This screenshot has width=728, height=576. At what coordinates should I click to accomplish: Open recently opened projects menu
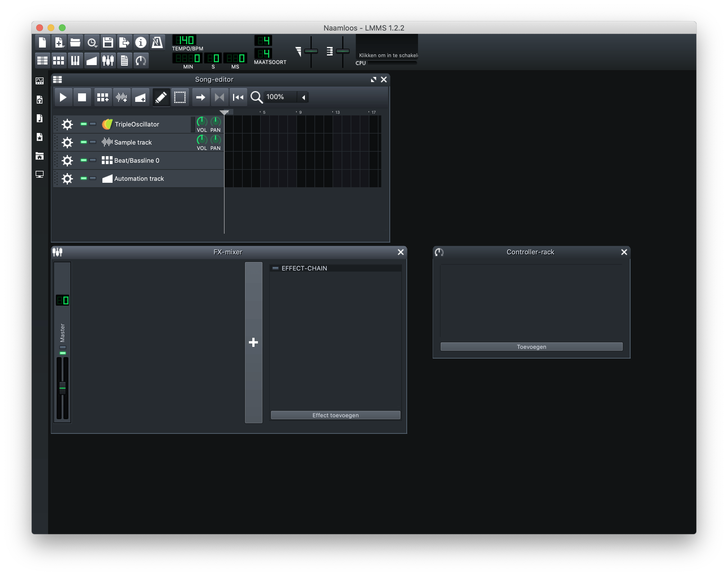(x=92, y=42)
